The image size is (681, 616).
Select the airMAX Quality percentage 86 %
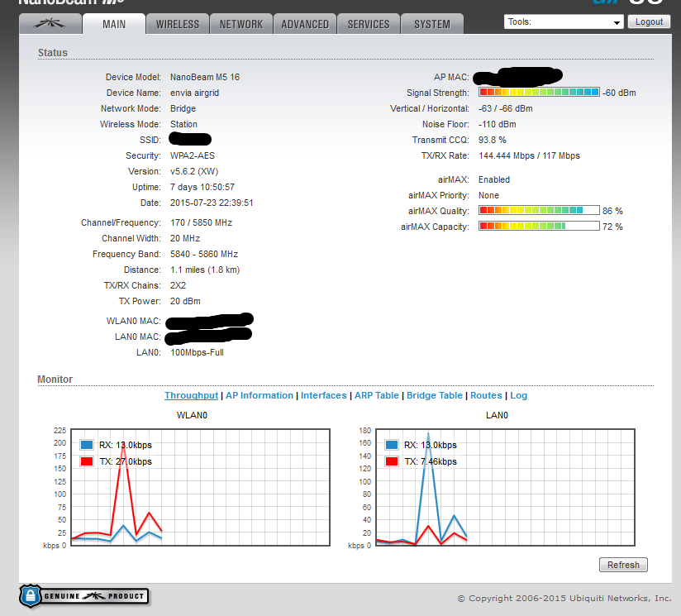click(x=612, y=211)
